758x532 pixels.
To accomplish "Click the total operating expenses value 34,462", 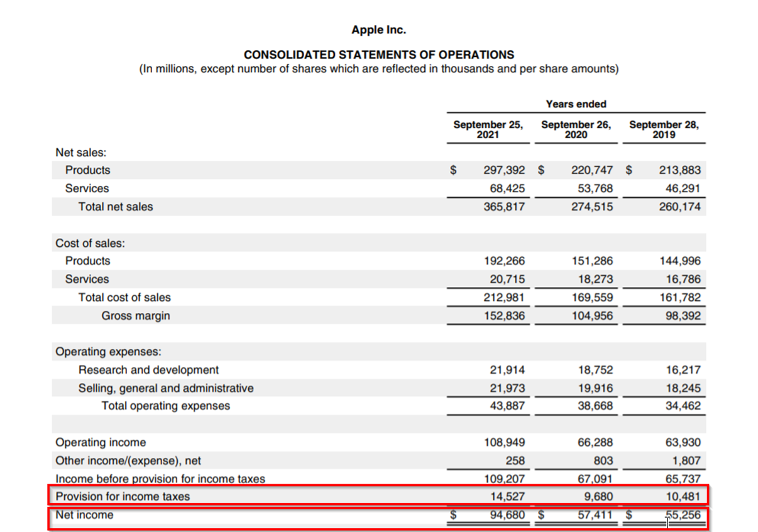I will 683,406.
